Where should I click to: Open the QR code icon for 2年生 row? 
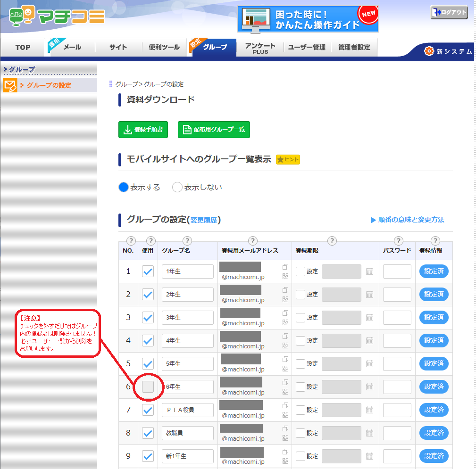coord(285,299)
